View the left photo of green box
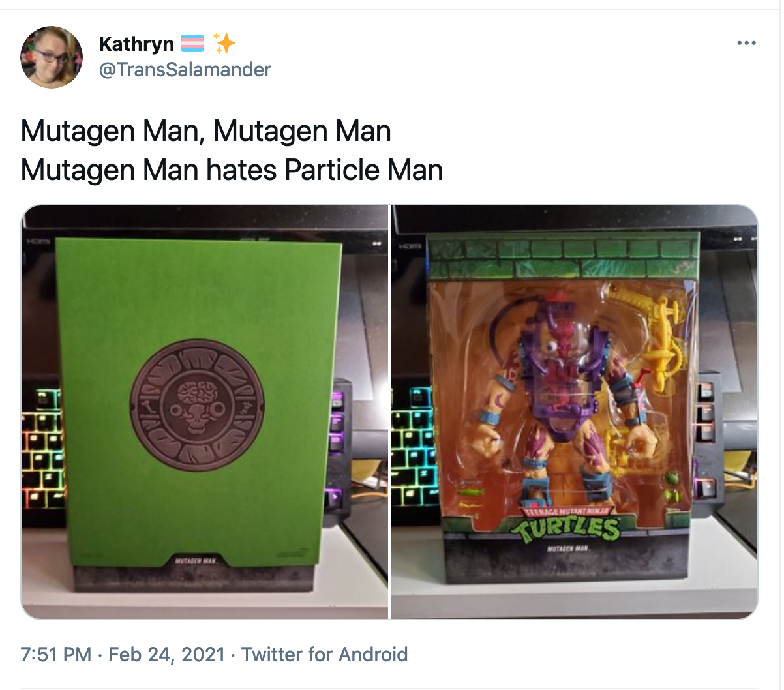 (x=205, y=412)
